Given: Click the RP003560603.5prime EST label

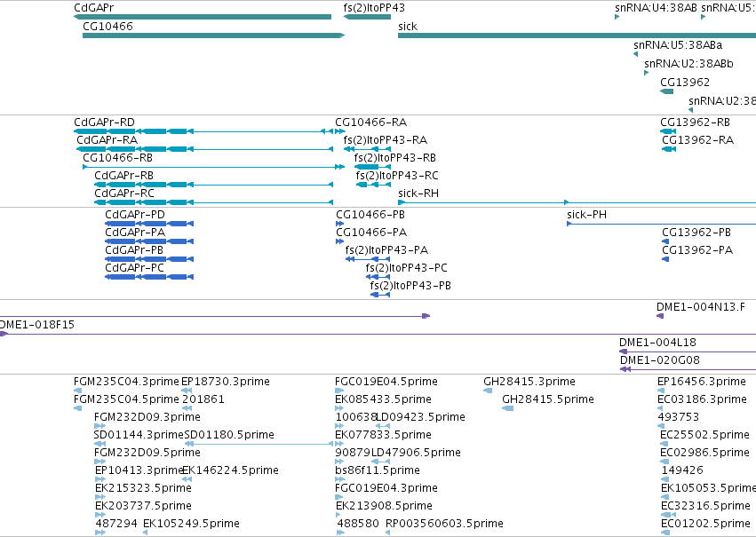Looking at the screenshot, I should click(x=444, y=524).
